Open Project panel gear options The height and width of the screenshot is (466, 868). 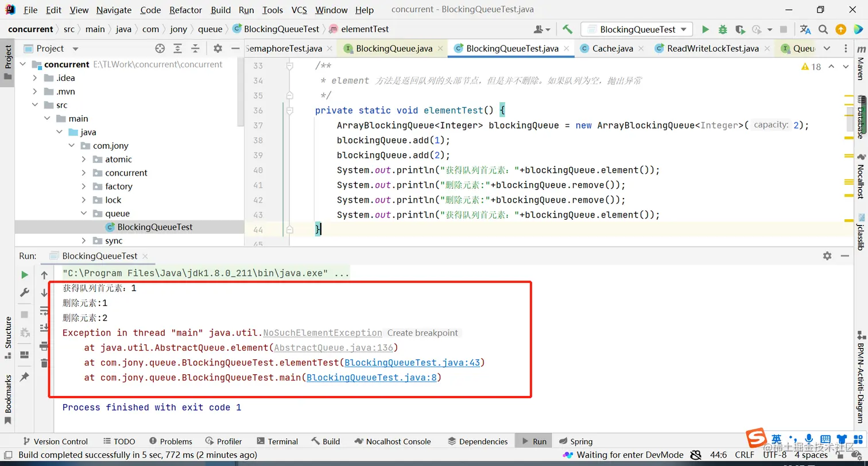(x=218, y=49)
